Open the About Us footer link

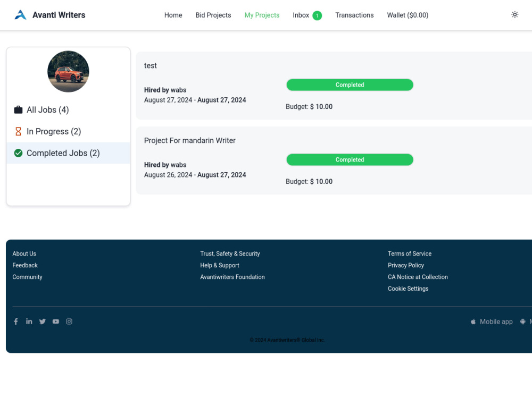(24, 253)
